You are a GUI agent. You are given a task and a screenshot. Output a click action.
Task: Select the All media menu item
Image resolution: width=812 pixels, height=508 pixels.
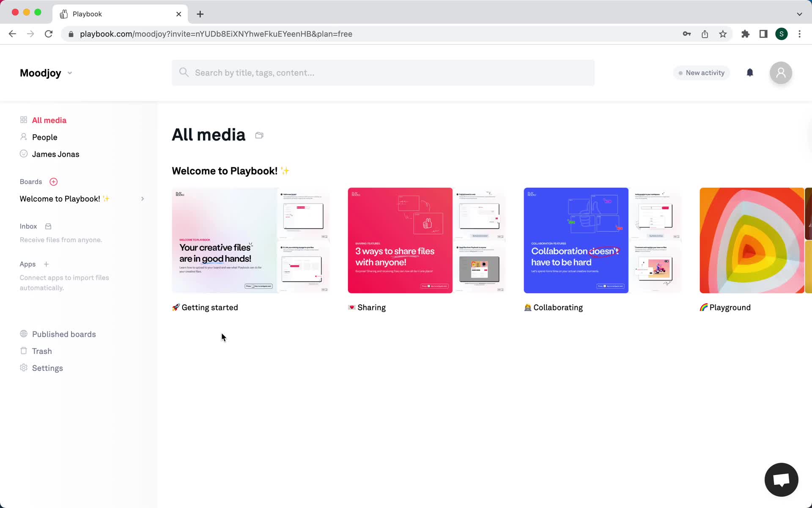49,120
